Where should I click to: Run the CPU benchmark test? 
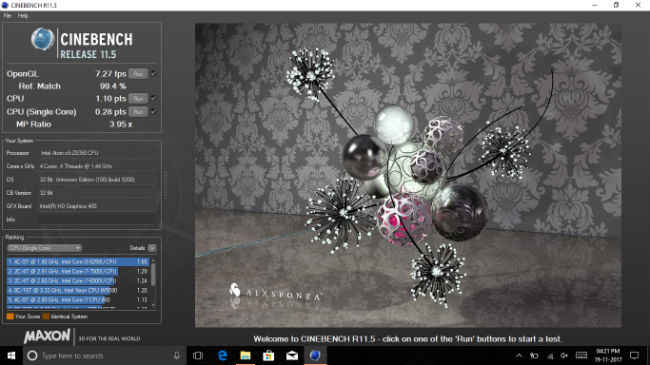tap(138, 99)
